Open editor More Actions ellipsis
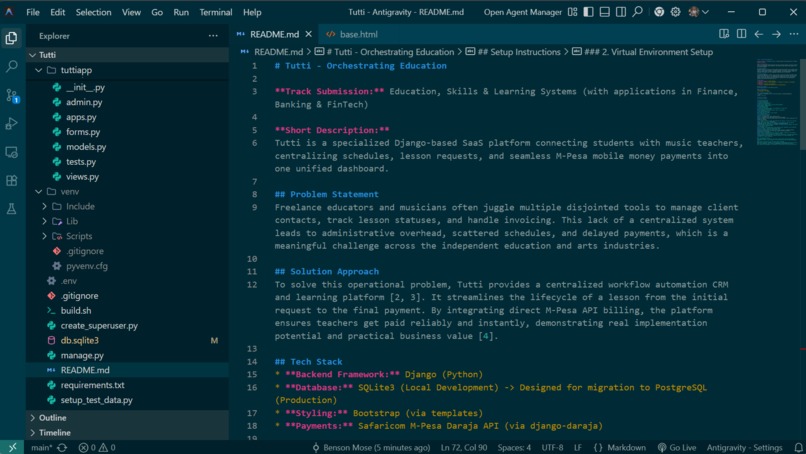This screenshot has width=806, height=454. 794,34
